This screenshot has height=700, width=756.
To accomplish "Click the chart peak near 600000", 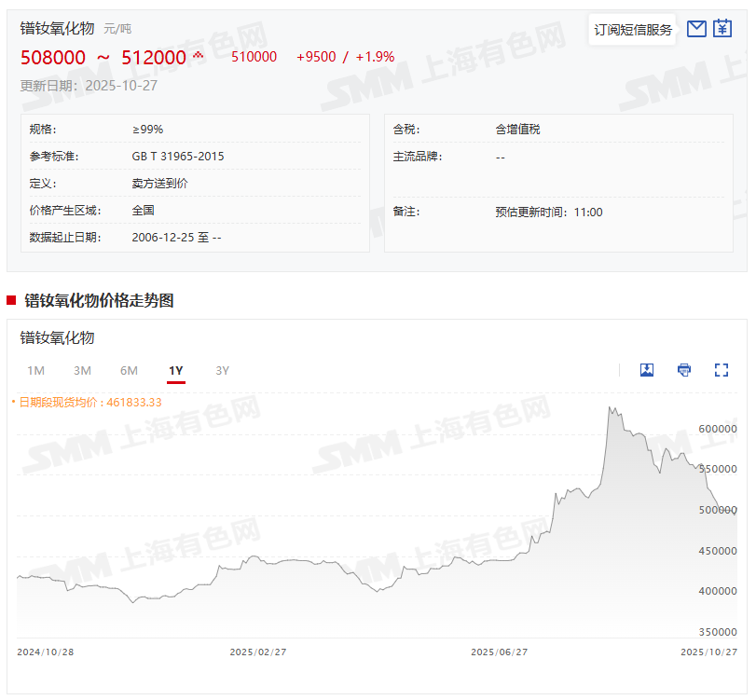I will tap(611, 408).
